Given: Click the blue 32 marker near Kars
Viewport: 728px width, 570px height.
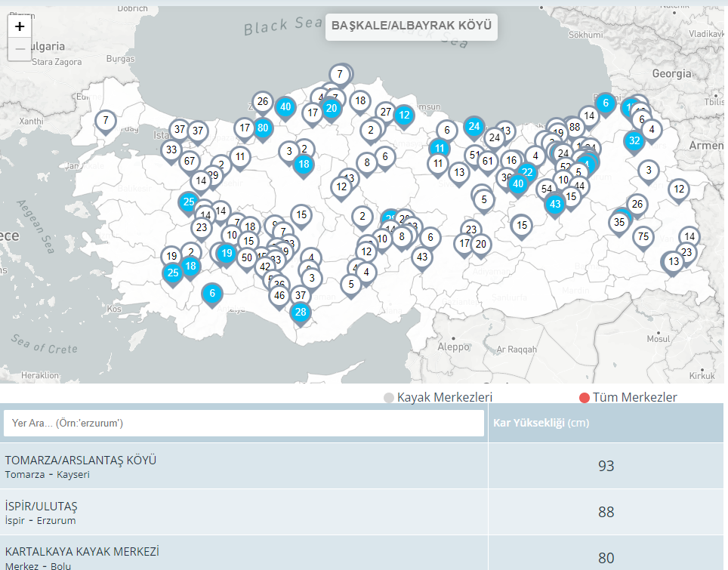Looking at the screenshot, I should [634, 141].
